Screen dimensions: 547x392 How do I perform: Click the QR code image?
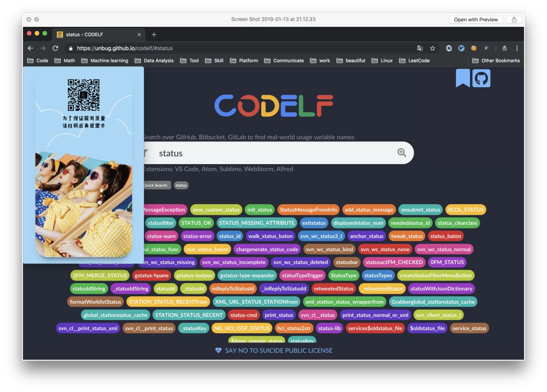point(84,95)
